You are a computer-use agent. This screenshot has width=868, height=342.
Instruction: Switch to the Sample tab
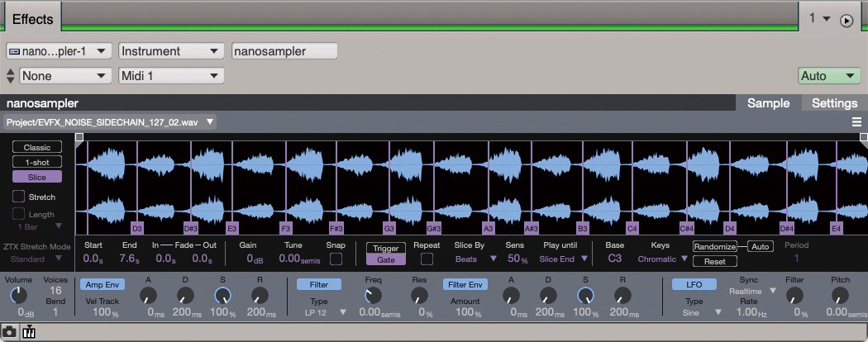pos(768,103)
